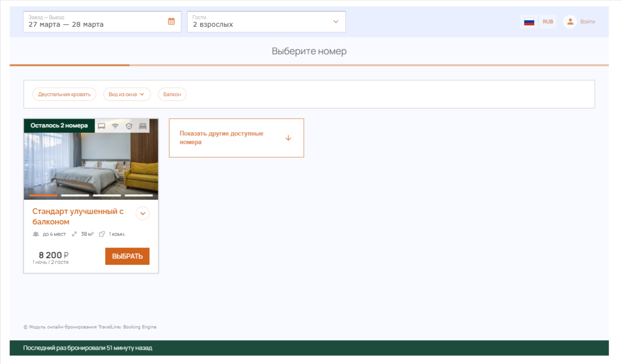Viewport: 622px width, 364px height.
Task: Click the bed amenity icon on room photo
Action: 143,126
